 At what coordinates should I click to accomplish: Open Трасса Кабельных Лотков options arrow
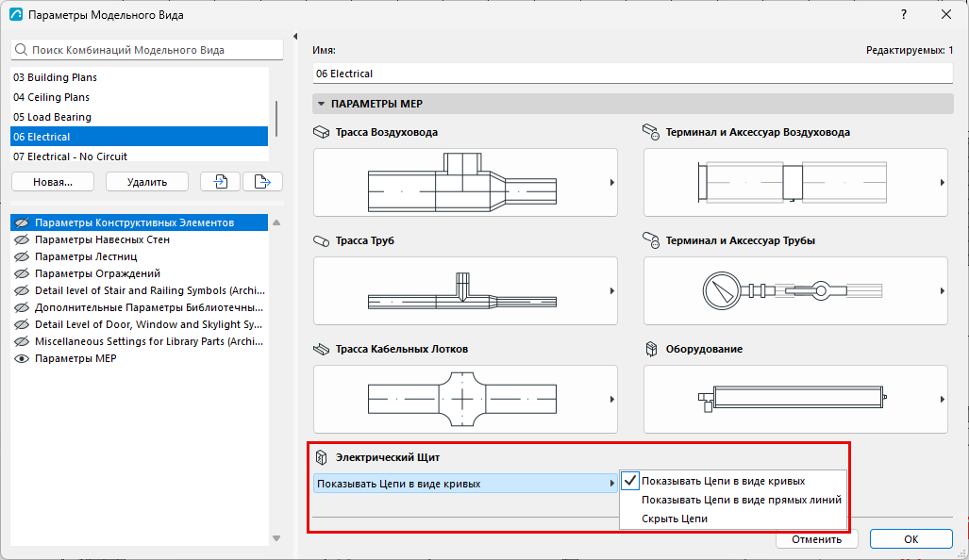(611, 400)
